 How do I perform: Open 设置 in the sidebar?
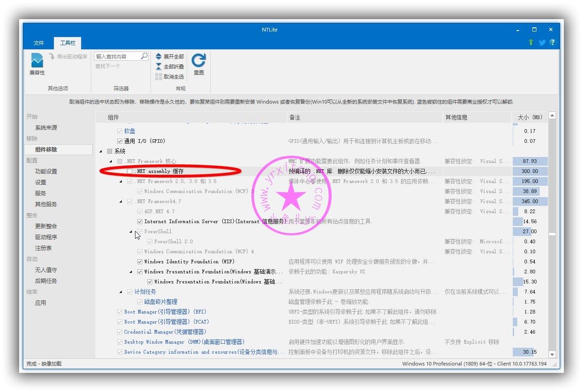click(x=41, y=183)
